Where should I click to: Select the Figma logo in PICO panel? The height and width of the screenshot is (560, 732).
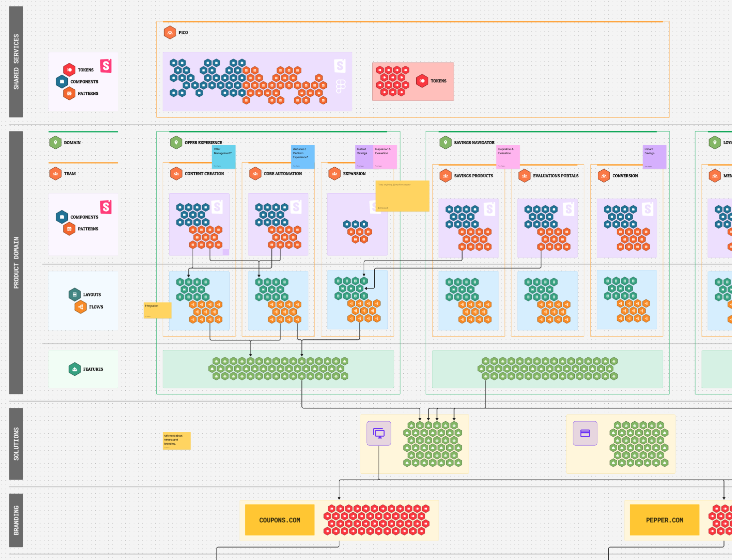tap(340, 86)
